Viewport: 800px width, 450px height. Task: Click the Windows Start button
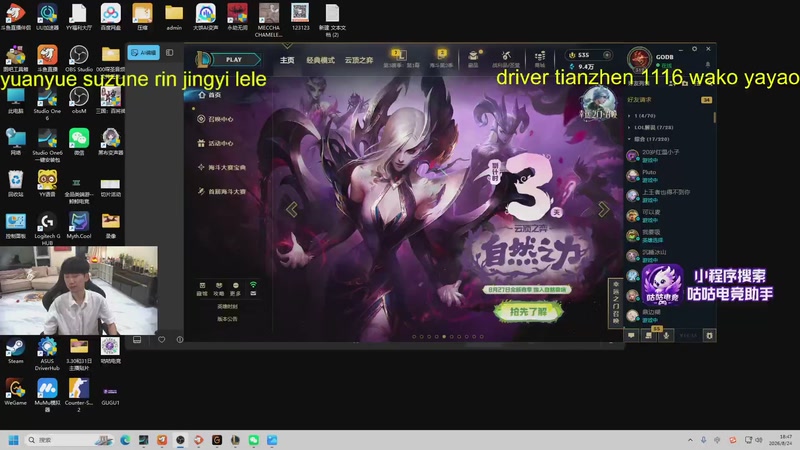[14, 440]
